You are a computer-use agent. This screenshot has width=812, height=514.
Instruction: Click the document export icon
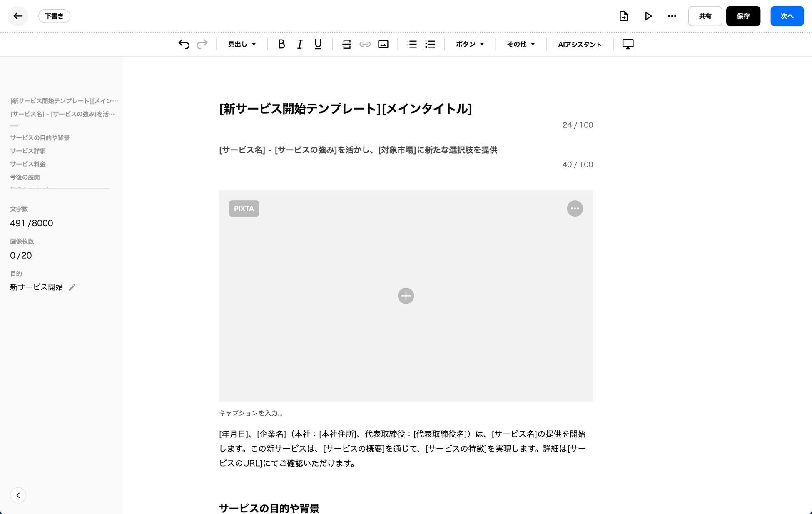(x=623, y=16)
